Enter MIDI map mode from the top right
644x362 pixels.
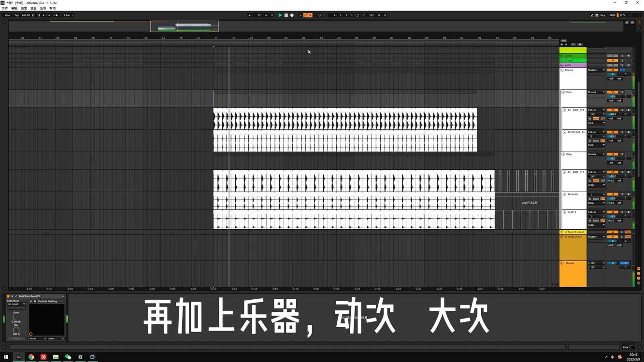(611, 15)
